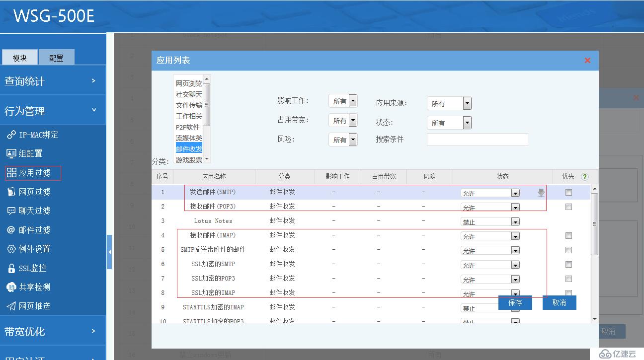Click the 聊天过滤 chat bubble icon
644x360 pixels.
tap(11, 211)
